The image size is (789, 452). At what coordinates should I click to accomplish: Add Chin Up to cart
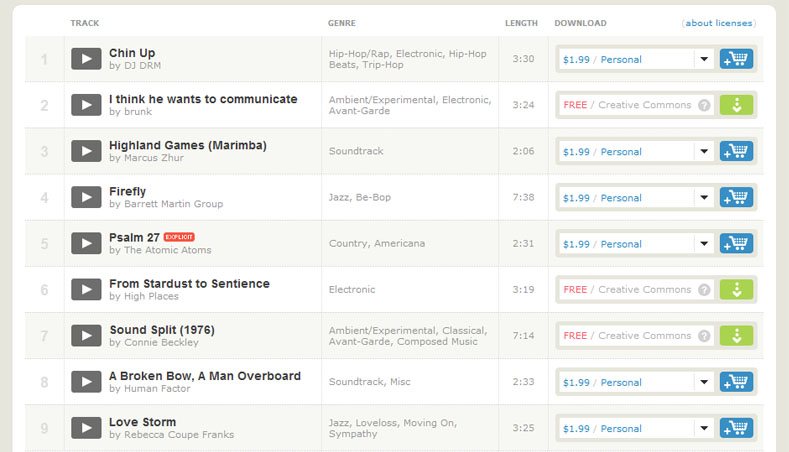click(x=736, y=59)
